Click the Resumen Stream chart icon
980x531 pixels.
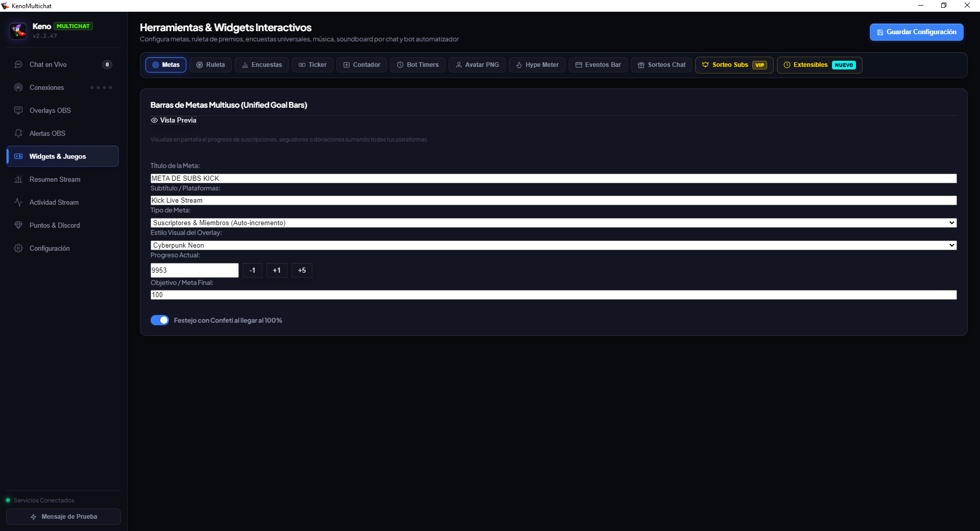(x=18, y=179)
